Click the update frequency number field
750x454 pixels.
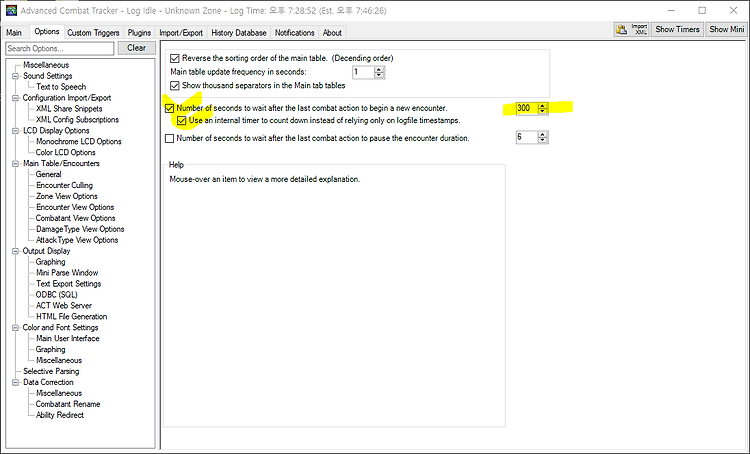click(364, 72)
